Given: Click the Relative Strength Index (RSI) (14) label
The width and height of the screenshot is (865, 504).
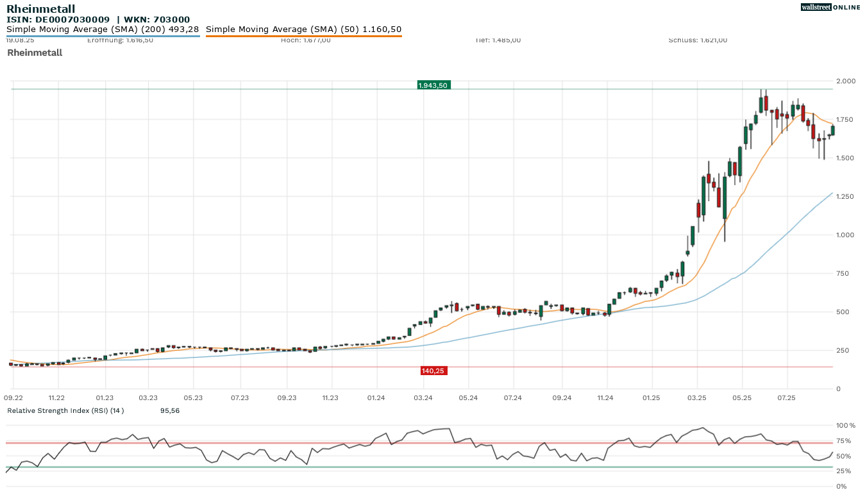Looking at the screenshot, I should 65,410.
